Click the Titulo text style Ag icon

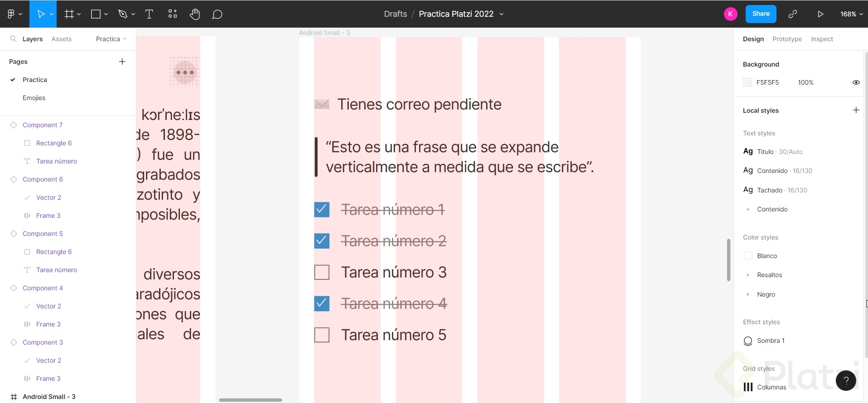pyautogui.click(x=748, y=151)
